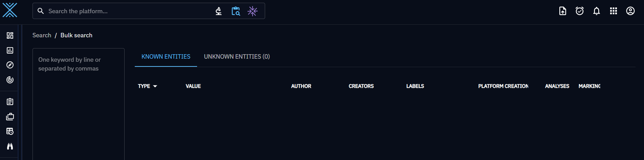Click the bulk search clipboard icon
This screenshot has width=644, height=160.
pyautogui.click(x=236, y=11)
